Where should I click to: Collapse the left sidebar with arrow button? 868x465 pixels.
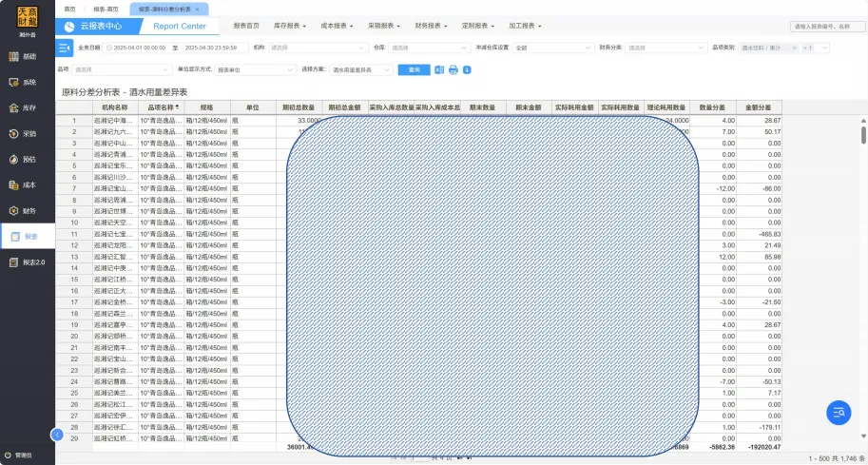[x=56, y=435]
